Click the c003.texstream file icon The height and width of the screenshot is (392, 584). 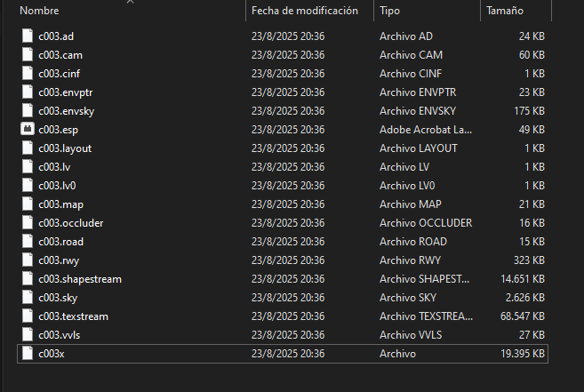pos(28,316)
